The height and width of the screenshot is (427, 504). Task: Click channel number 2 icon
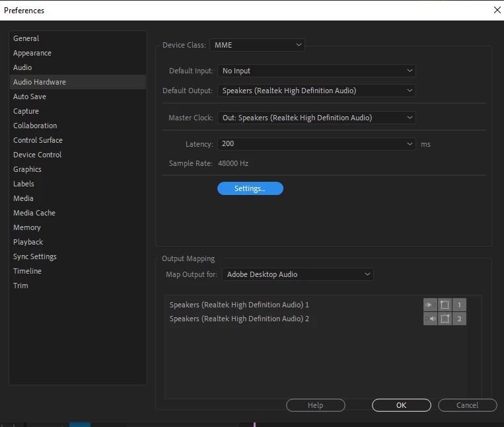(459, 319)
